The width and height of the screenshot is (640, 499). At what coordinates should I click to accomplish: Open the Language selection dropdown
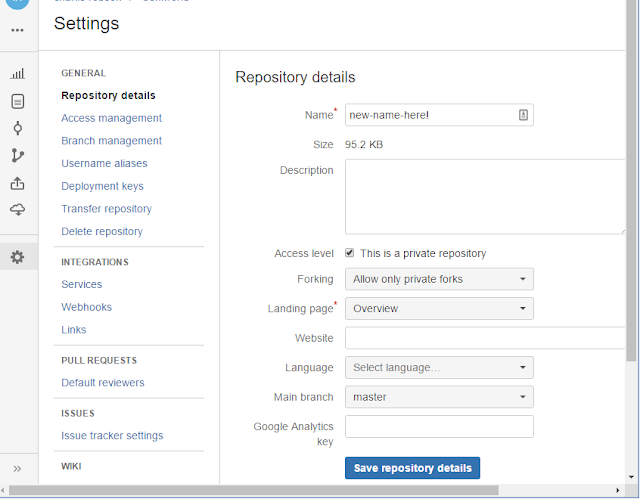click(439, 368)
